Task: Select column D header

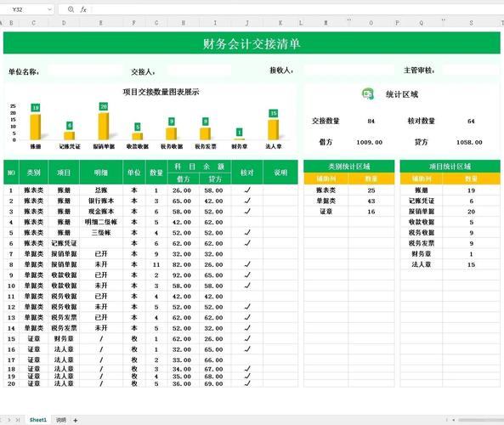Action: 64,23
